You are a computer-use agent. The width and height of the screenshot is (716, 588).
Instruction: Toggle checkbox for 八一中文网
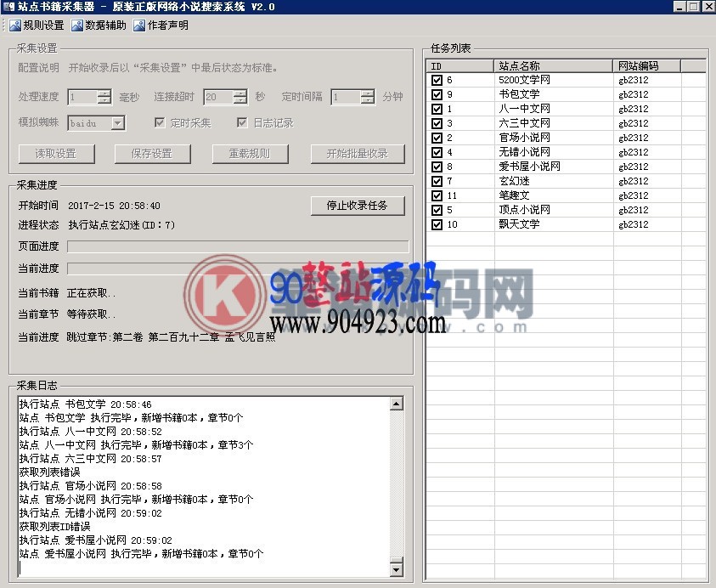(x=437, y=110)
